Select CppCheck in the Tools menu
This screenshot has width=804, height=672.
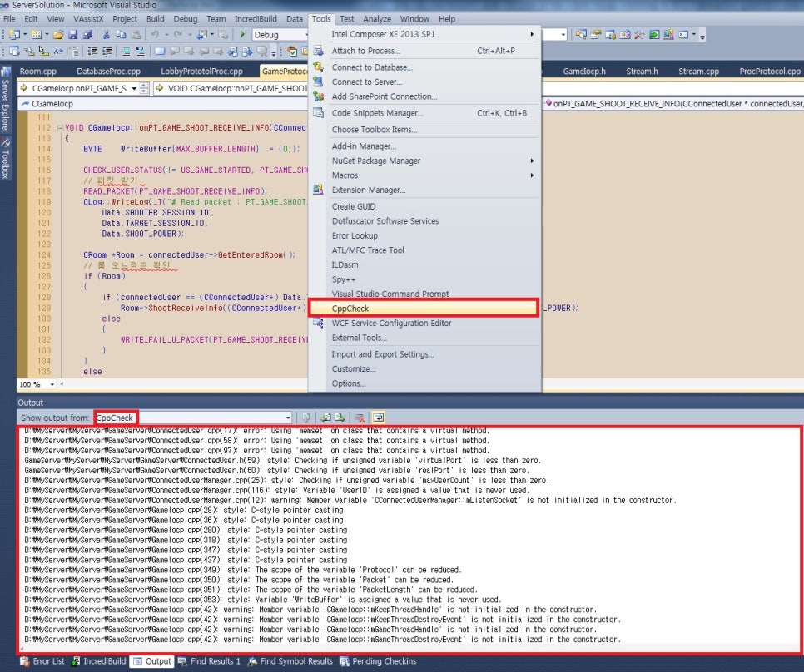424,309
